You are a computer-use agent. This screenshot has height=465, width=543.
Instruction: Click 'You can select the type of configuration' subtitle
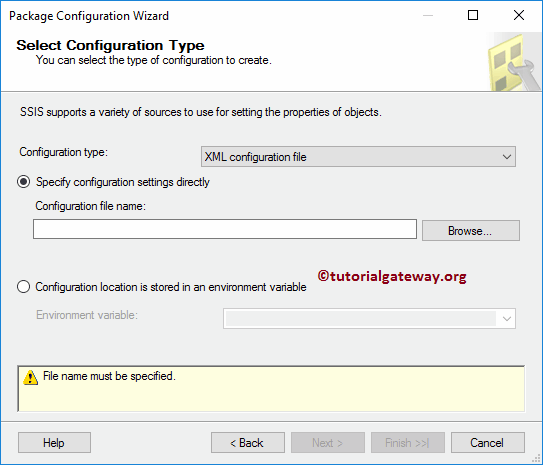(154, 60)
